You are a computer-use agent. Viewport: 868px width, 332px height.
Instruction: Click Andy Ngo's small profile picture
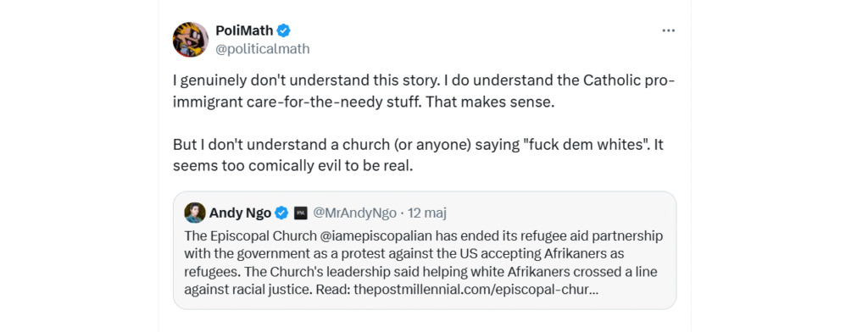[x=195, y=213]
